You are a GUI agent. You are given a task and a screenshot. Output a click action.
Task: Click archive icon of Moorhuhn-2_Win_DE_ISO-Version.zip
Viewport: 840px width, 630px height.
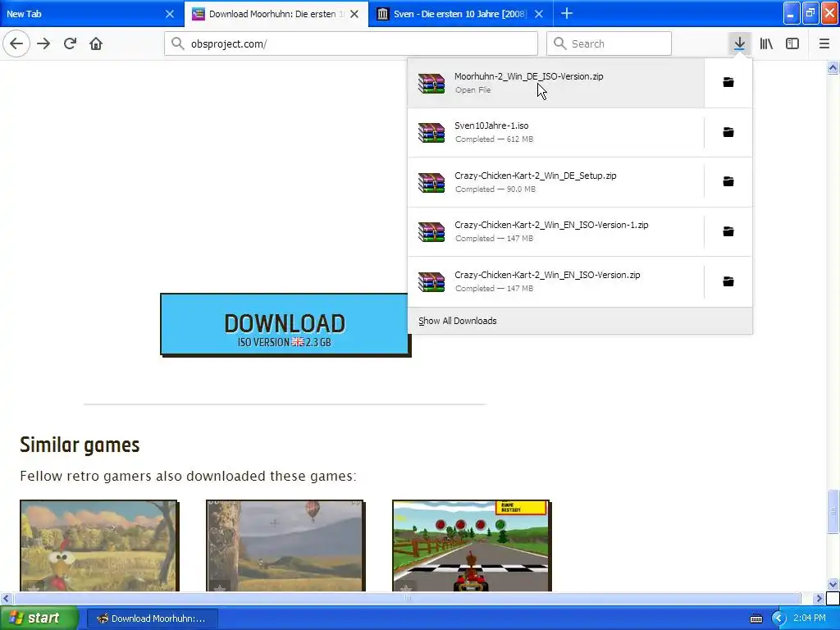[431, 83]
